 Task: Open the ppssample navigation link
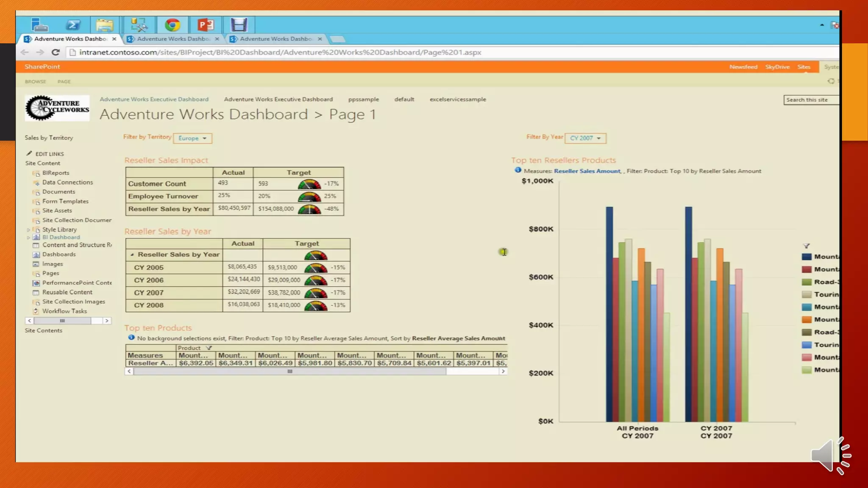363,99
